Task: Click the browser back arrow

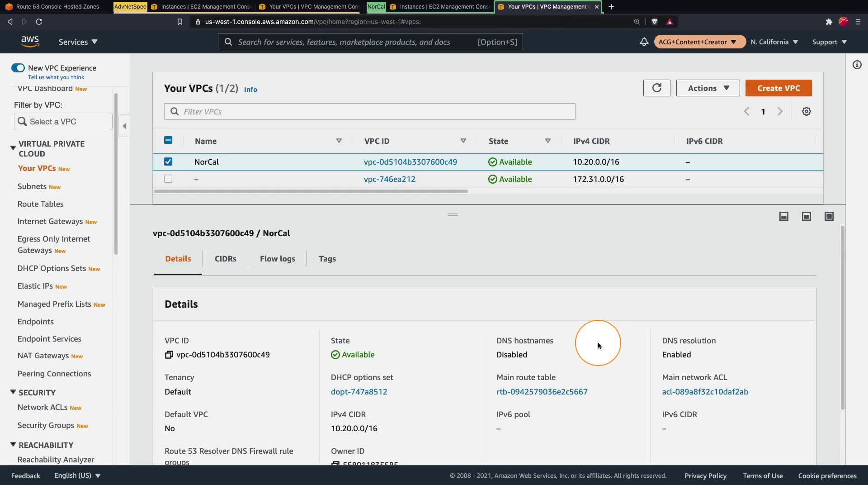Action: [10, 22]
